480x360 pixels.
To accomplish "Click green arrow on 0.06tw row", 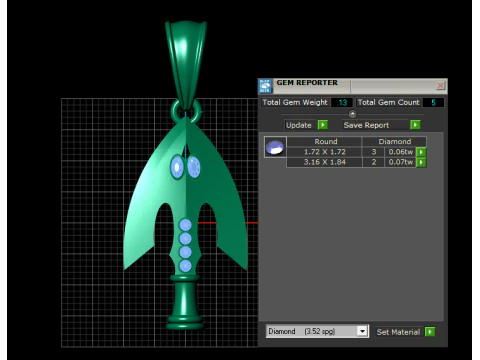I will [x=421, y=152].
